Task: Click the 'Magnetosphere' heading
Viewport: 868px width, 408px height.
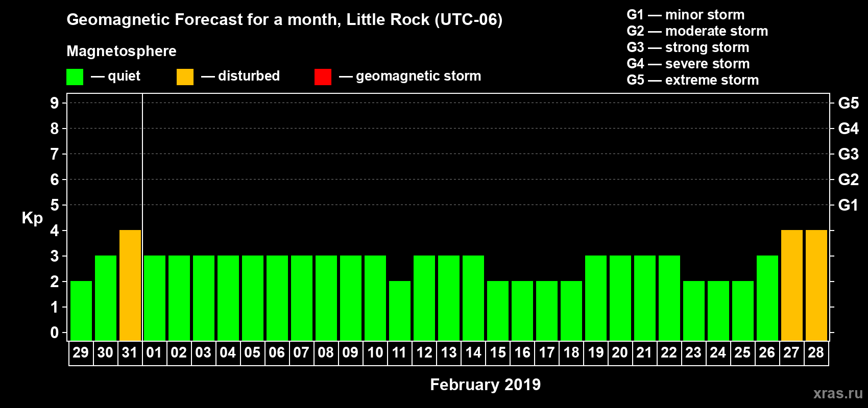Action: [x=122, y=52]
